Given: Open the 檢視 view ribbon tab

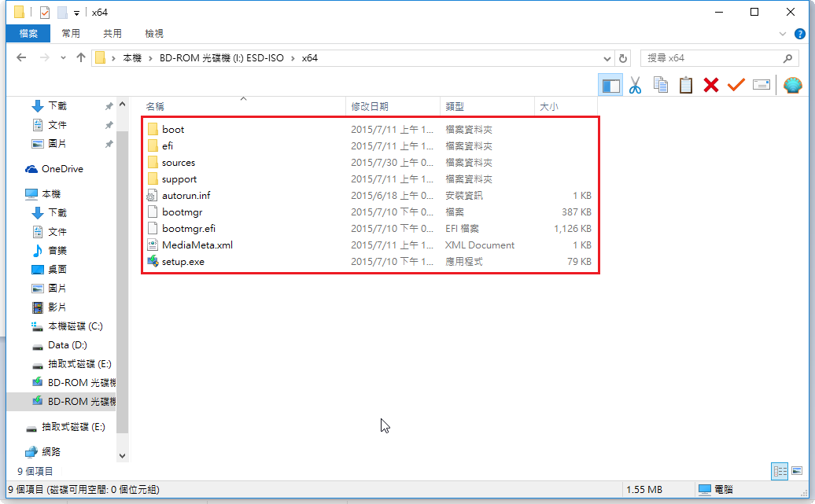Looking at the screenshot, I should point(154,34).
